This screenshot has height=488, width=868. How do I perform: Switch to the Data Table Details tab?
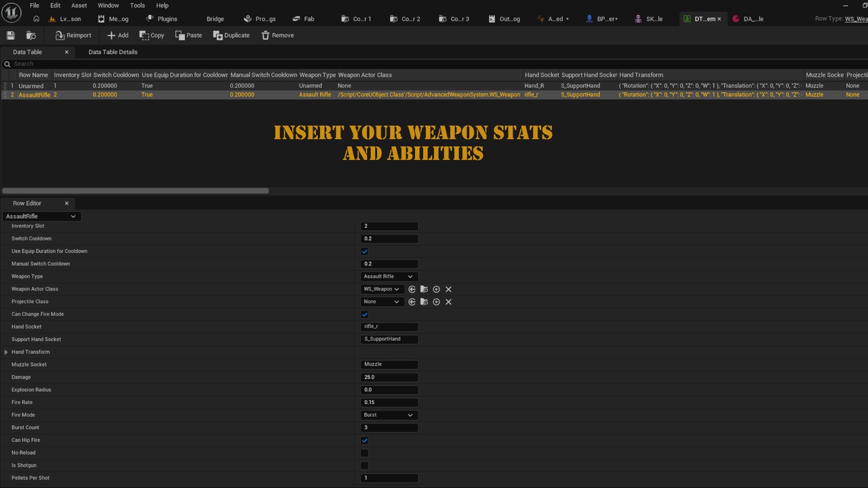click(113, 52)
